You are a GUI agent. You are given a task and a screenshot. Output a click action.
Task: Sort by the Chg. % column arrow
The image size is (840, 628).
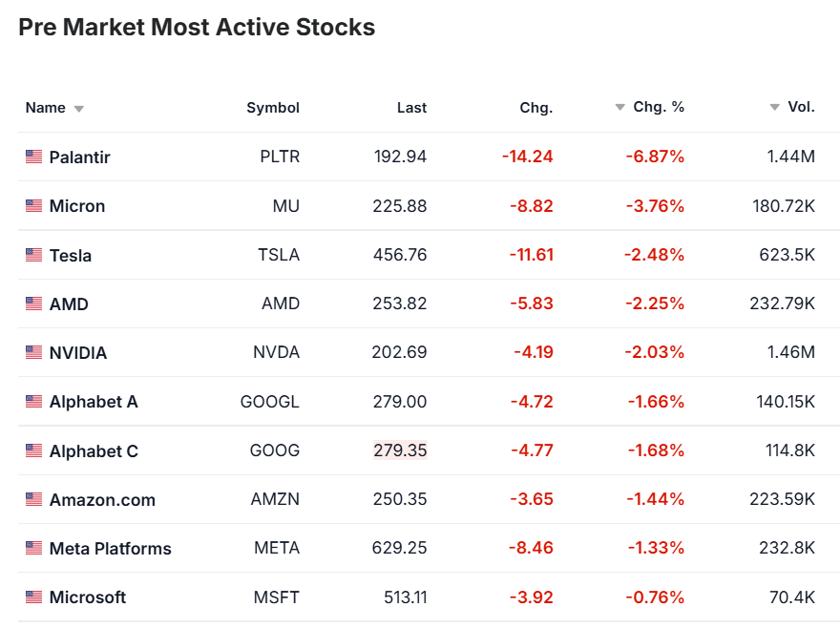[x=620, y=107]
